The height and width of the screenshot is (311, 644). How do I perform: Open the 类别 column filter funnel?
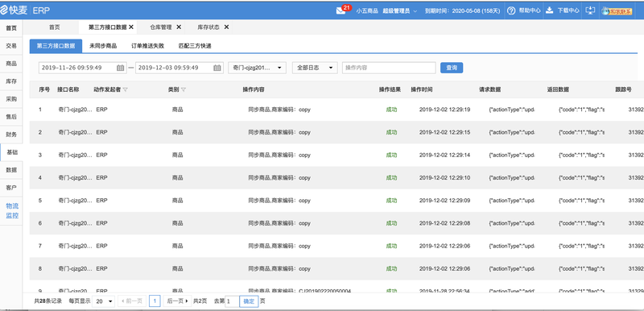tap(184, 89)
